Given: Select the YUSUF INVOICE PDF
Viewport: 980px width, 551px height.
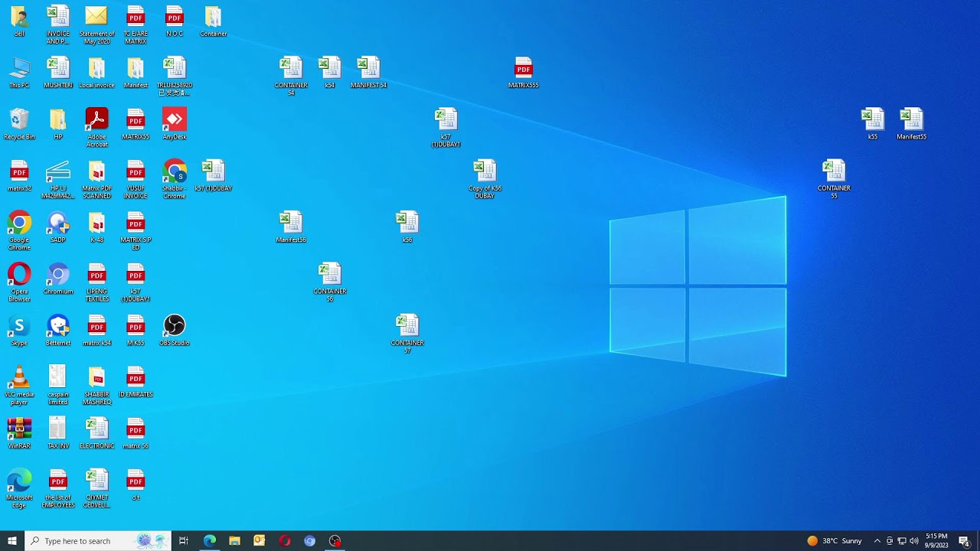Looking at the screenshot, I should coord(136,179).
